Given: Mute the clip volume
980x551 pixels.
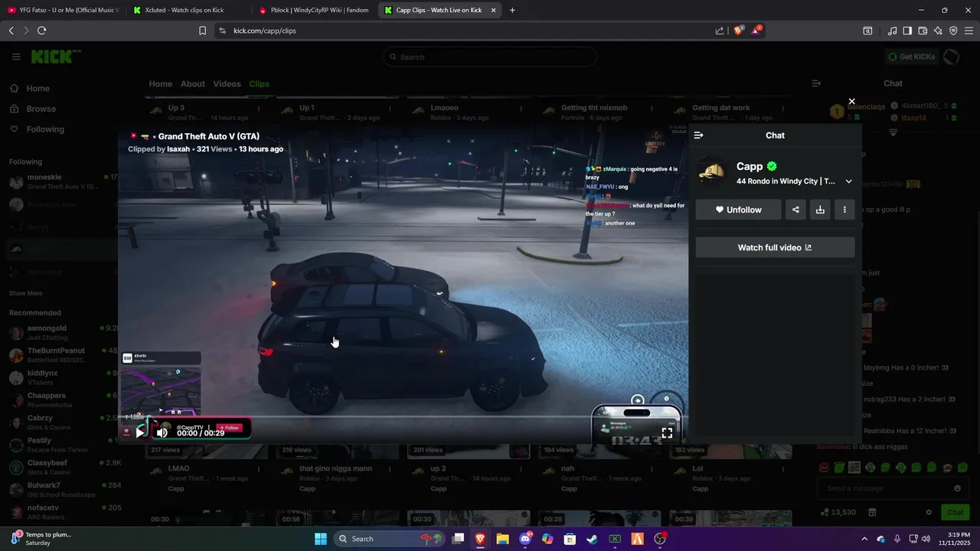Looking at the screenshot, I should click(x=162, y=432).
